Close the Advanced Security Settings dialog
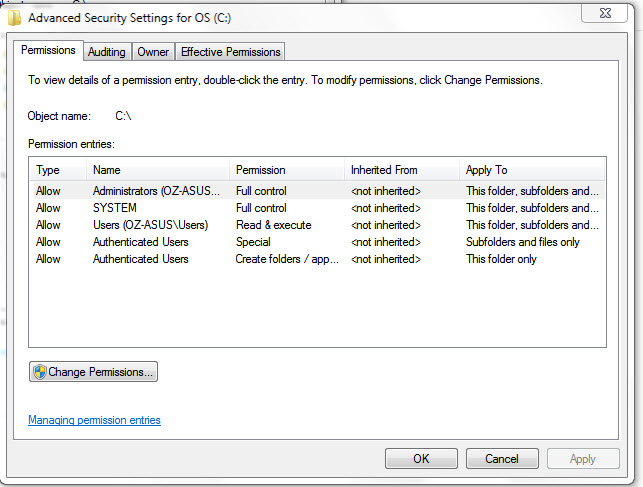Viewport: 643px width, 487px height. [x=604, y=13]
